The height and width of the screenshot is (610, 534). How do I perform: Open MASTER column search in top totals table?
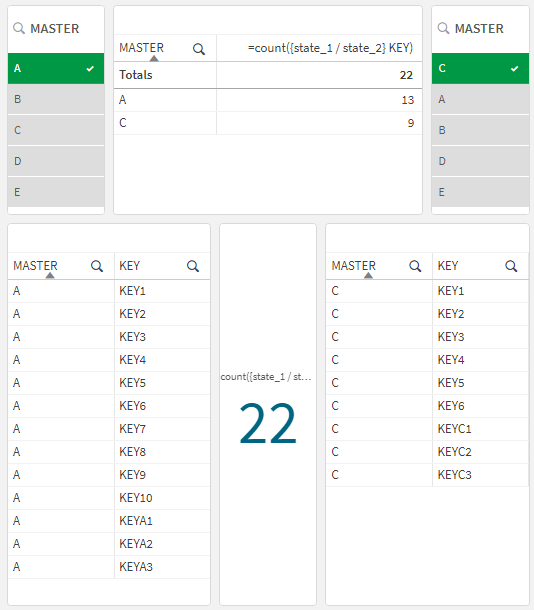tap(199, 49)
